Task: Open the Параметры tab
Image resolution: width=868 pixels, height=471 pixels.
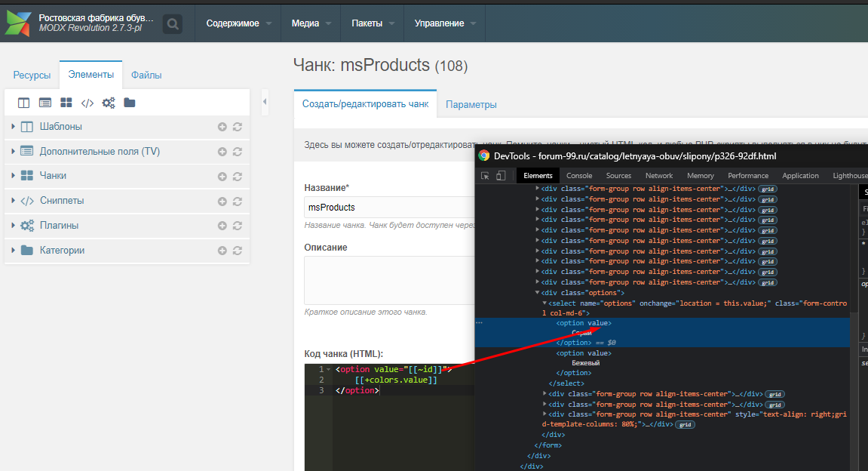Action: pyautogui.click(x=471, y=105)
